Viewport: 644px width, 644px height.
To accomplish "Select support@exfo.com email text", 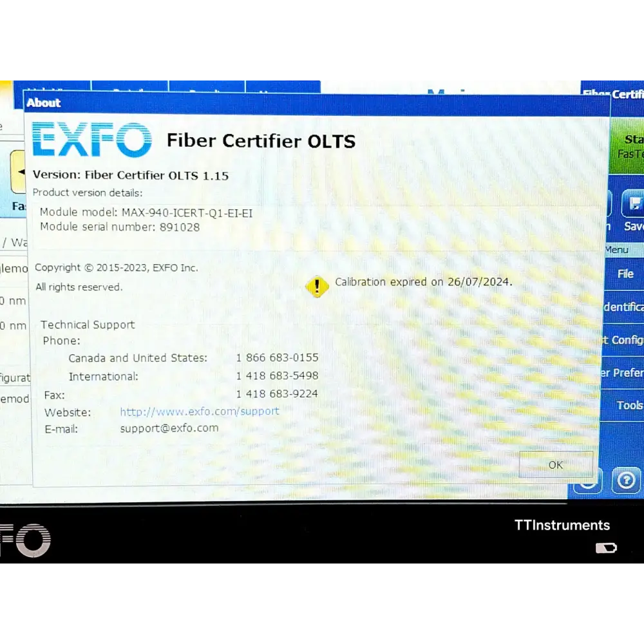I will tap(169, 428).
